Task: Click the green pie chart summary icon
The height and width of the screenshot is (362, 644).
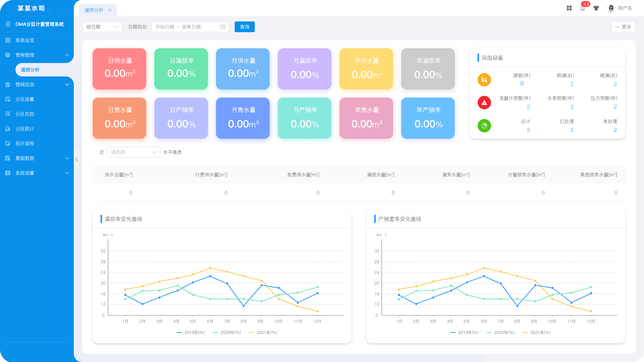Action: coord(484,126)
